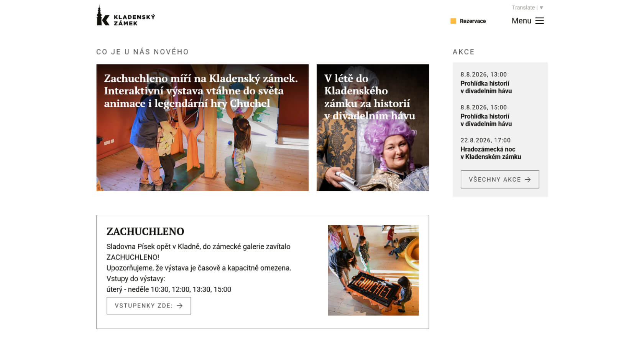Open the Rezervace link
The image size is (644, 355).
[473, 21]
